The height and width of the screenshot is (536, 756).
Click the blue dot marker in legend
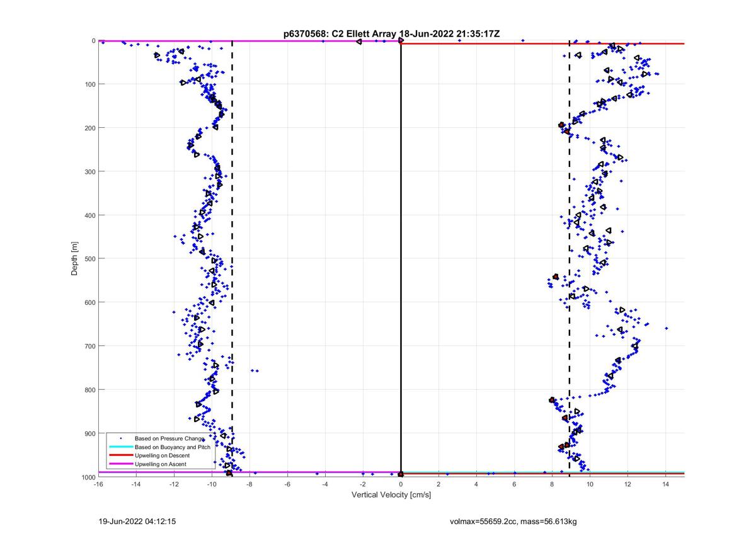tap(120, 438)
